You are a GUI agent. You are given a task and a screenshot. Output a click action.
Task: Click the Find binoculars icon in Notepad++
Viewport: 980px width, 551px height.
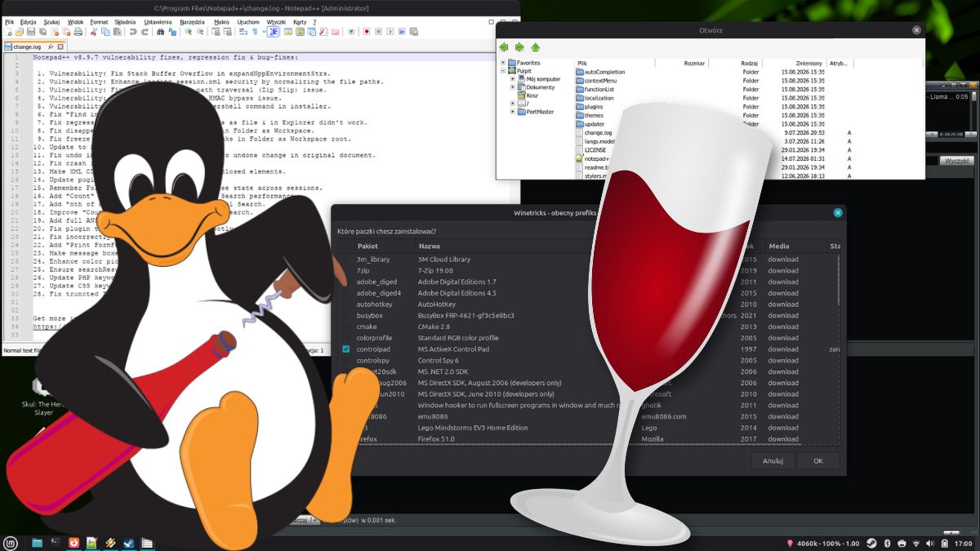pyautogui.click(x=160, y=32)
